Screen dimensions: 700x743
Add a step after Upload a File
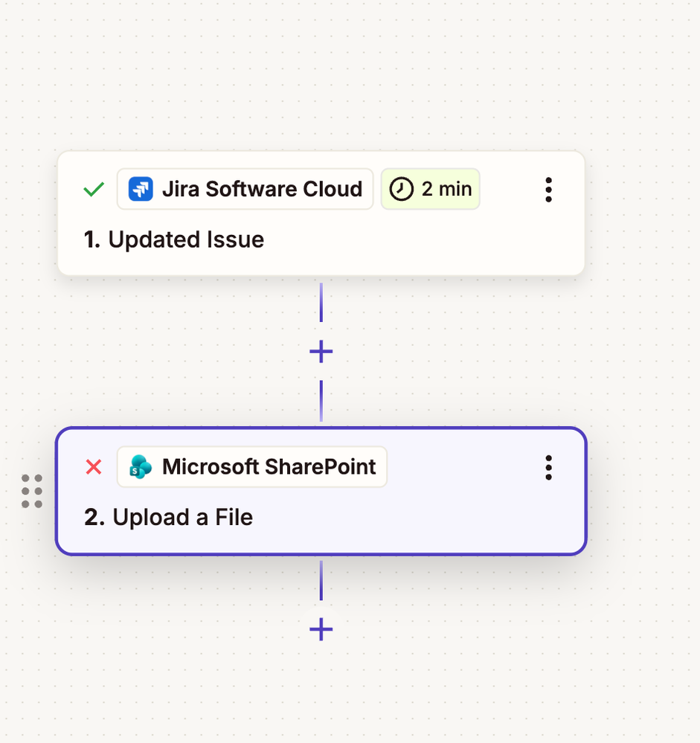(321, 628)
